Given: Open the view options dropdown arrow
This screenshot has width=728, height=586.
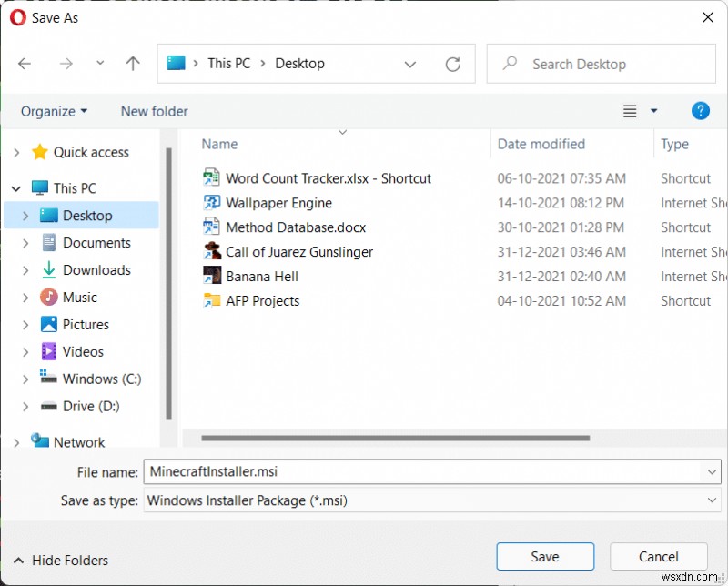Looking at the screenshot, I should (x=653, y=111).
